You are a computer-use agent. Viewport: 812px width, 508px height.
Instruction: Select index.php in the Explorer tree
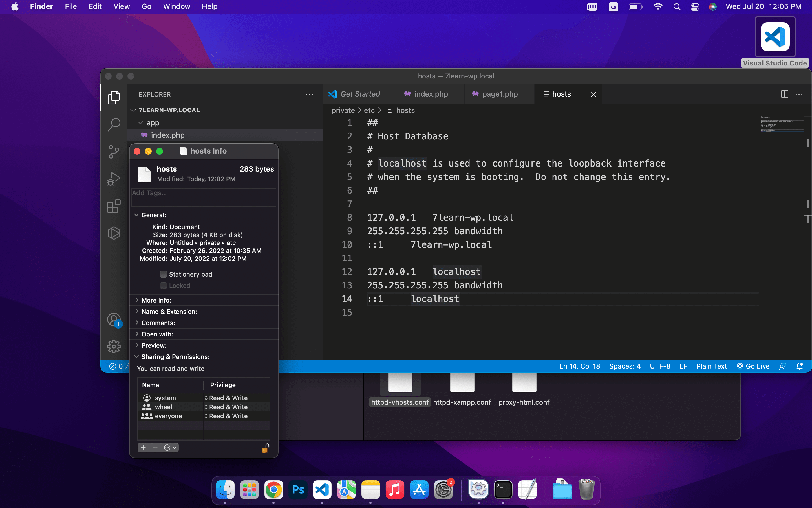(225, 135)
